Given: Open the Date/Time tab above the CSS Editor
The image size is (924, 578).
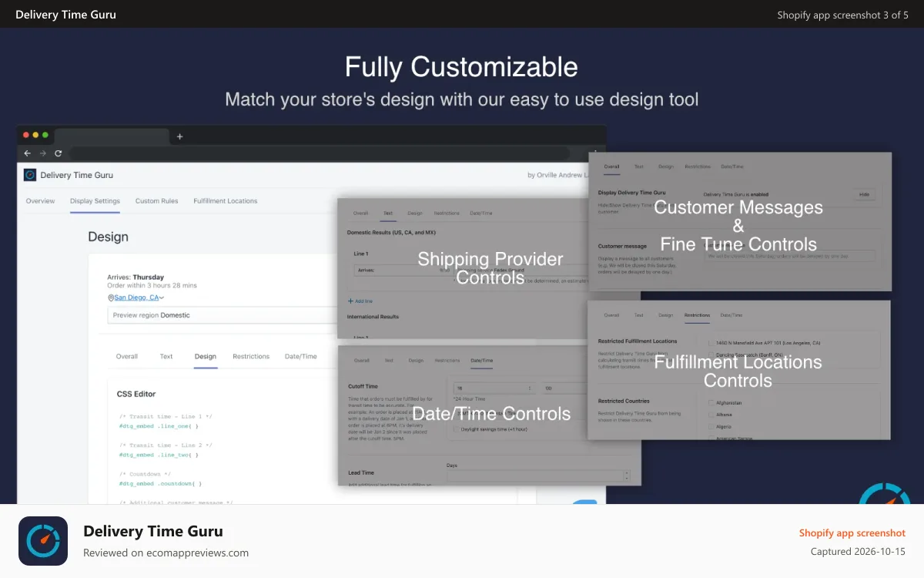Looking at the screenshot, I should 301,357.
